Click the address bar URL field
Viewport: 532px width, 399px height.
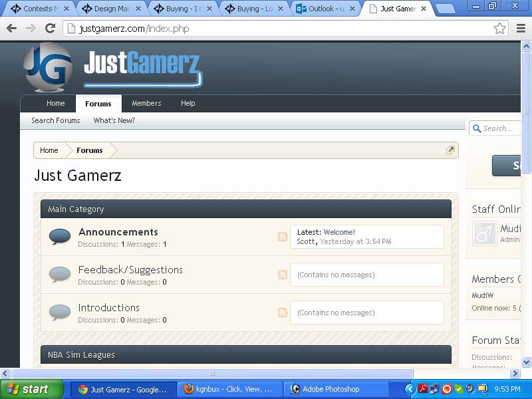[x=285, y=29]
